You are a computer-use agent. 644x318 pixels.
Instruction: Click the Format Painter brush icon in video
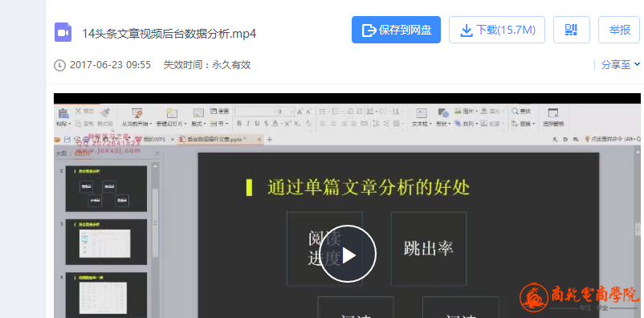tap(104, 113)
